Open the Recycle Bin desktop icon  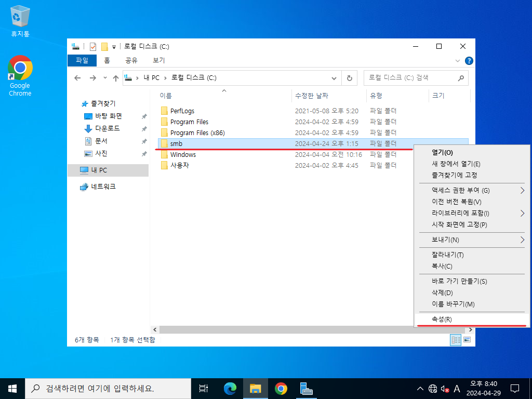(x=20, y=21)
